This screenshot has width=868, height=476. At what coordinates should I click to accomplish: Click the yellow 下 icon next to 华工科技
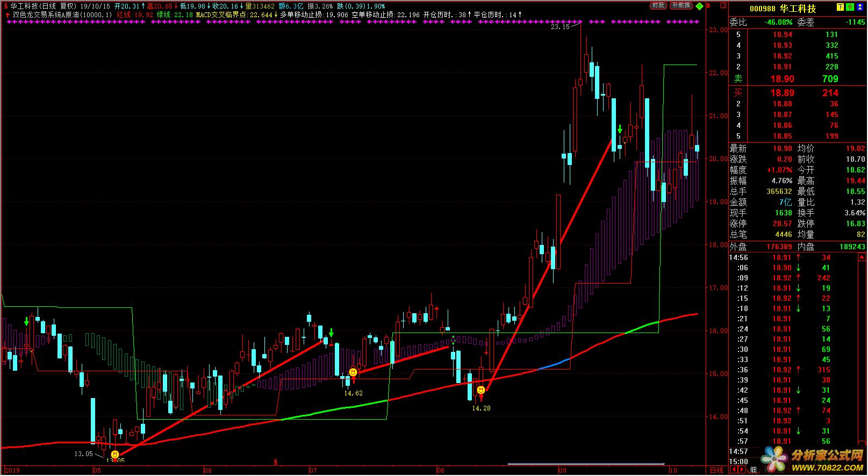[840, 8]
